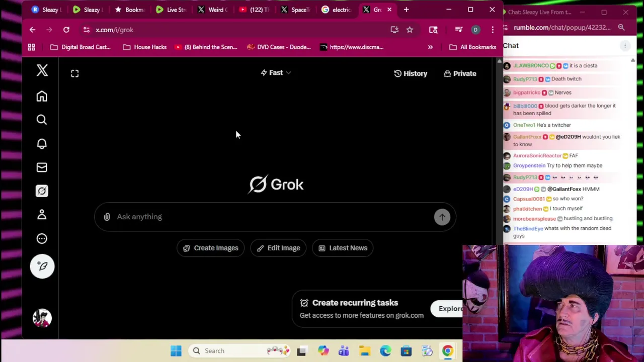Toggle Grok fullscreen focus mode icon

pos(74,73)
